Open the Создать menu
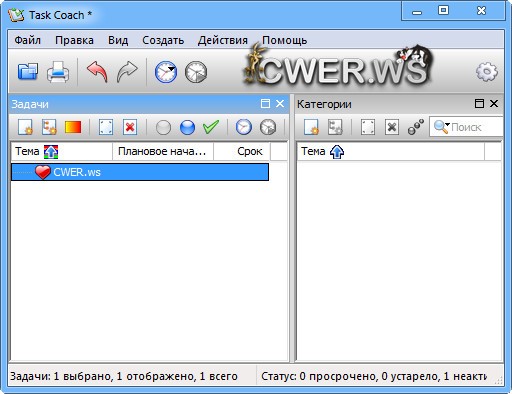The width and height of the screenshot is (512, 394). [163, 40]
